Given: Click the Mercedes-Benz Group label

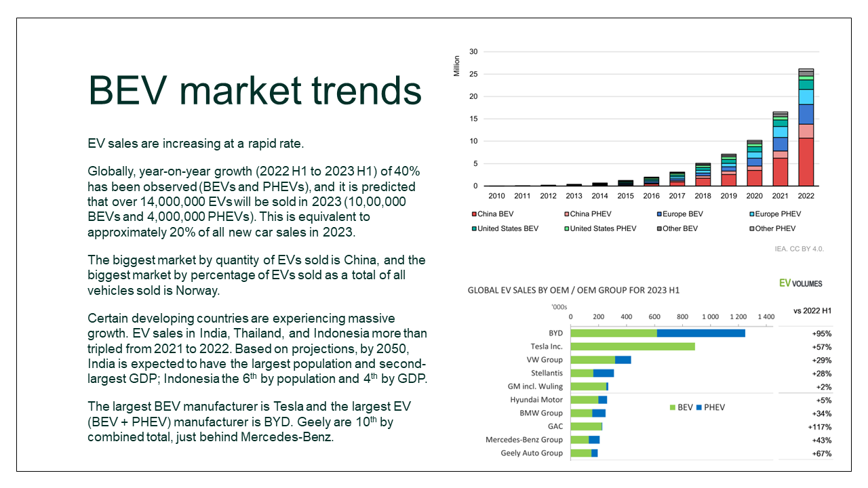Looking at the screenshot, I should point(524,440).
